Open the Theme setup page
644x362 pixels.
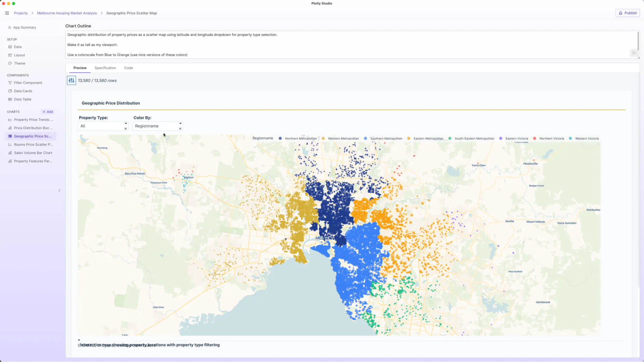pos(19,63)
